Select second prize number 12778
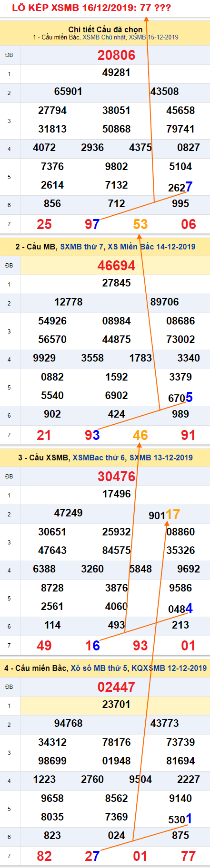Viewport: 210px width, 868px height. pos(68,302)
